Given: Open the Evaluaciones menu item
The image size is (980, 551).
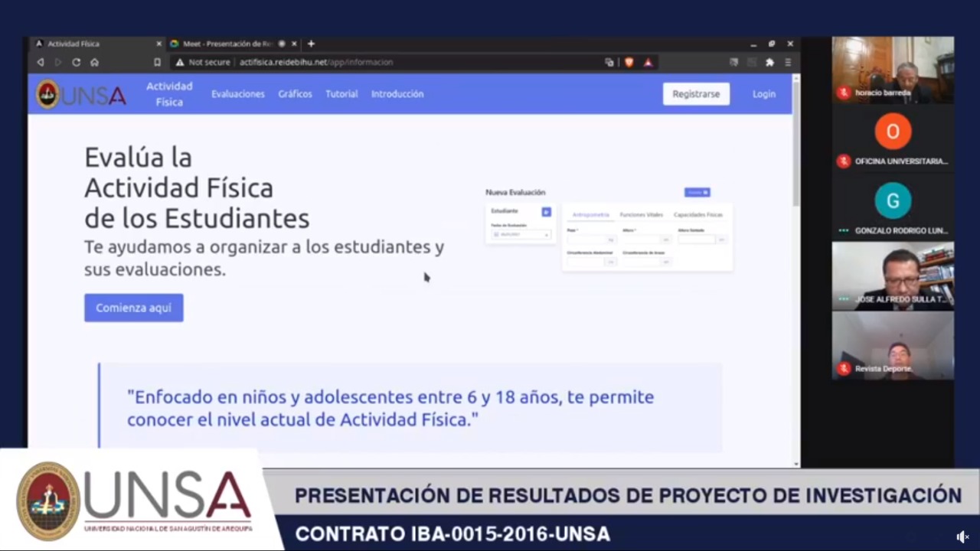Looking at the screenshot, I should click(238, 94).
